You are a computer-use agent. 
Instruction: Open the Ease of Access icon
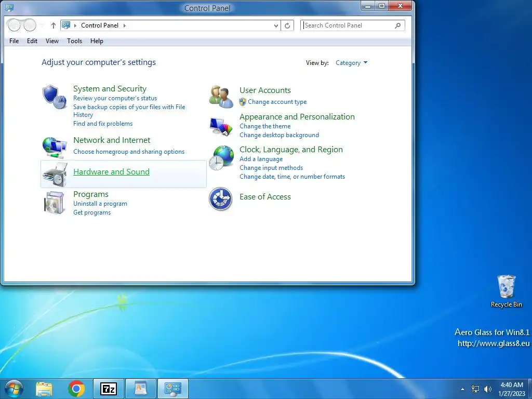220,199
